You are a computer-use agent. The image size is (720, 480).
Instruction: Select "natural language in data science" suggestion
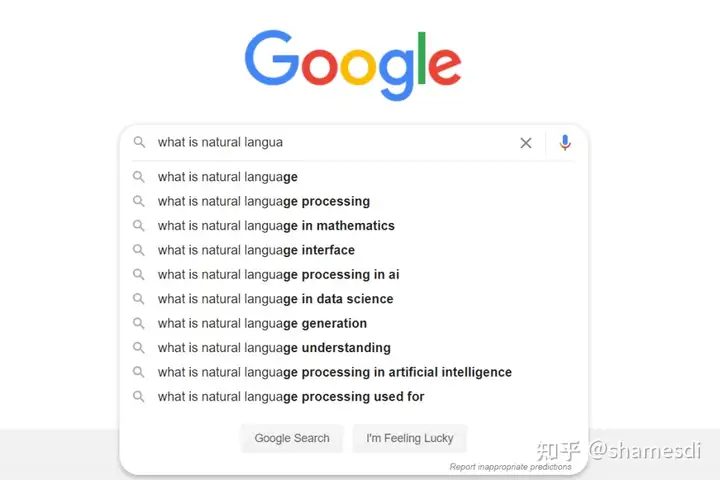pyautogui.click(x=275, y=299)
